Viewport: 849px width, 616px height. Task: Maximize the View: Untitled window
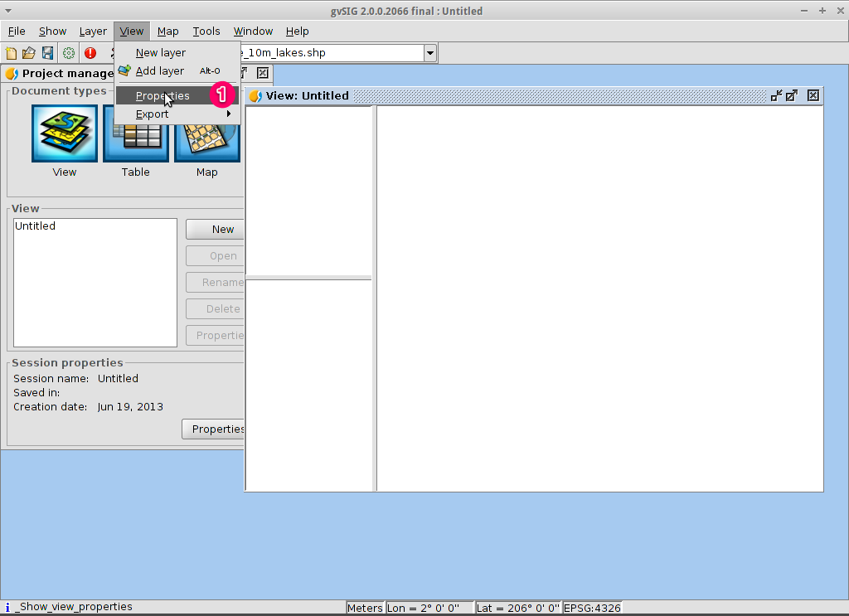coord(792,96)
